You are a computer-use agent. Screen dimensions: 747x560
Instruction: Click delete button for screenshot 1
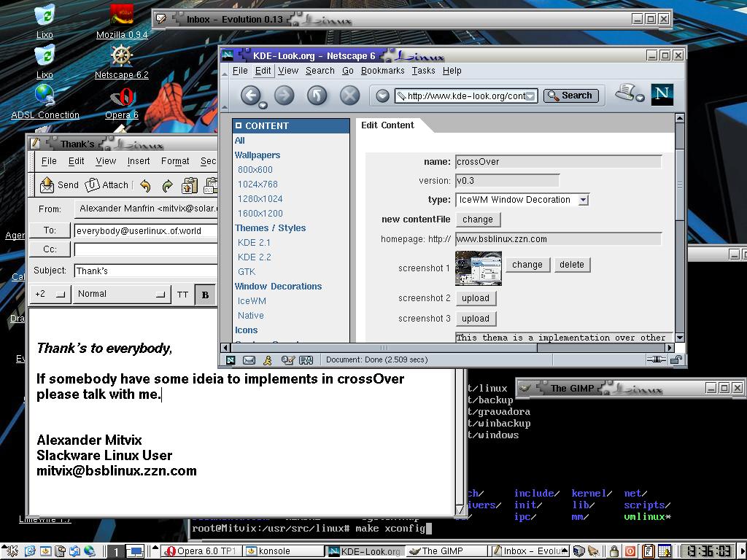coord(572,265)
